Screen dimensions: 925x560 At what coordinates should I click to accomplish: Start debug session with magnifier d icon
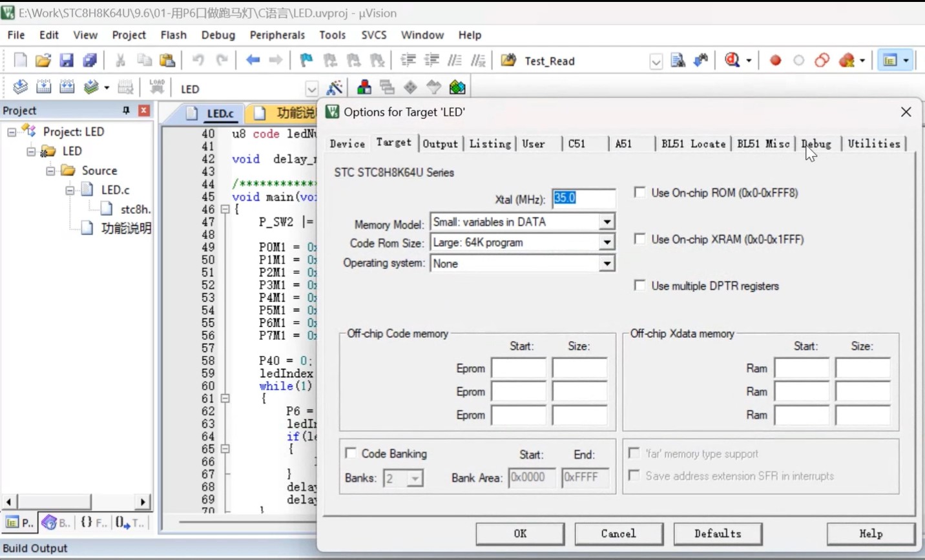point(733,60)
